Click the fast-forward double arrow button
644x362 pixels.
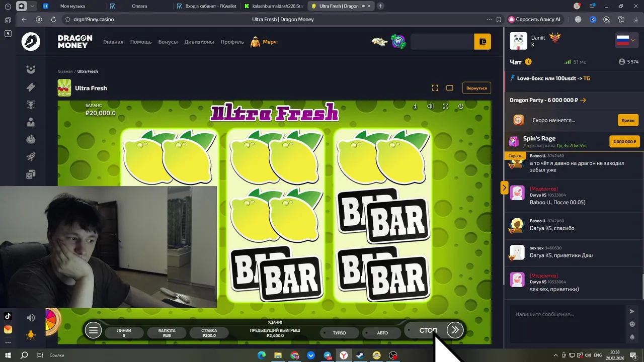(x=455, y=330)
